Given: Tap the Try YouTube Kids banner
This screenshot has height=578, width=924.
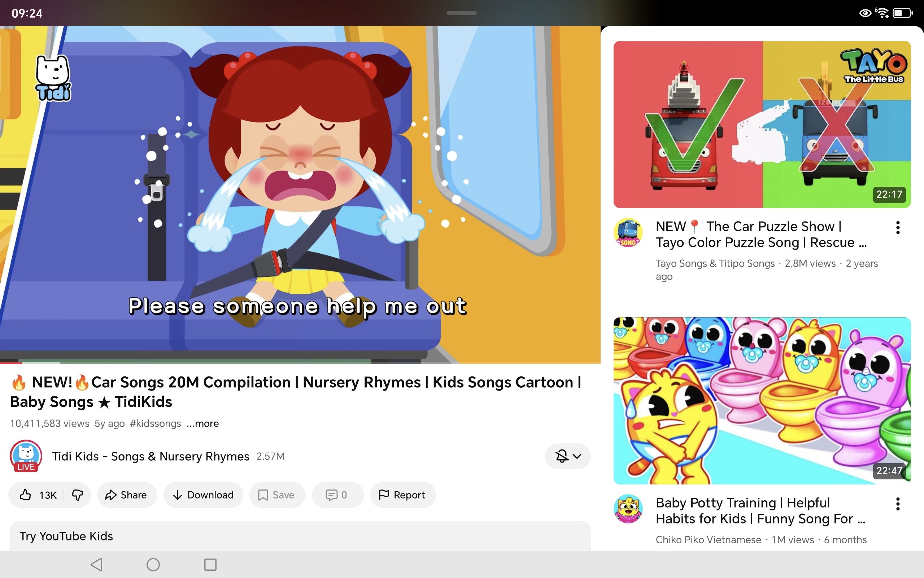Looking at the screenshot, I should click(300, 536).
